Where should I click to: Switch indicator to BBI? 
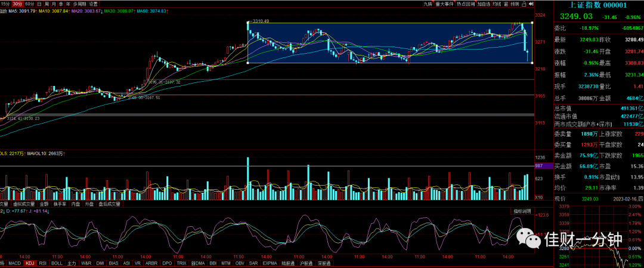213,263
